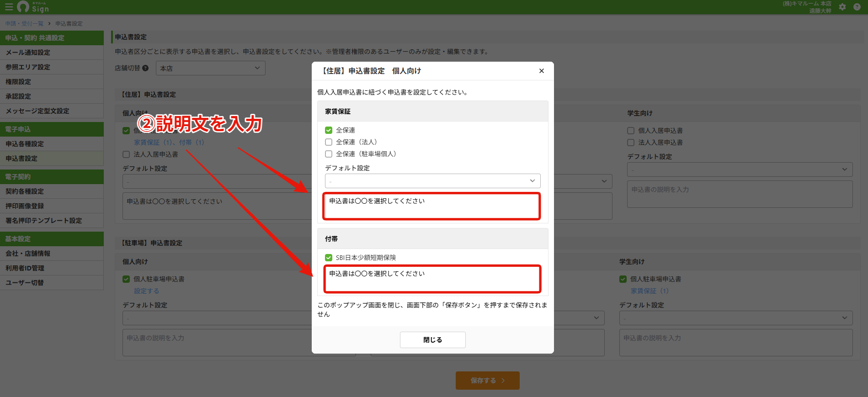The height and width of the screenshot is (397, 868).
Task: Click the 保存する button
Action: point(488,381)
